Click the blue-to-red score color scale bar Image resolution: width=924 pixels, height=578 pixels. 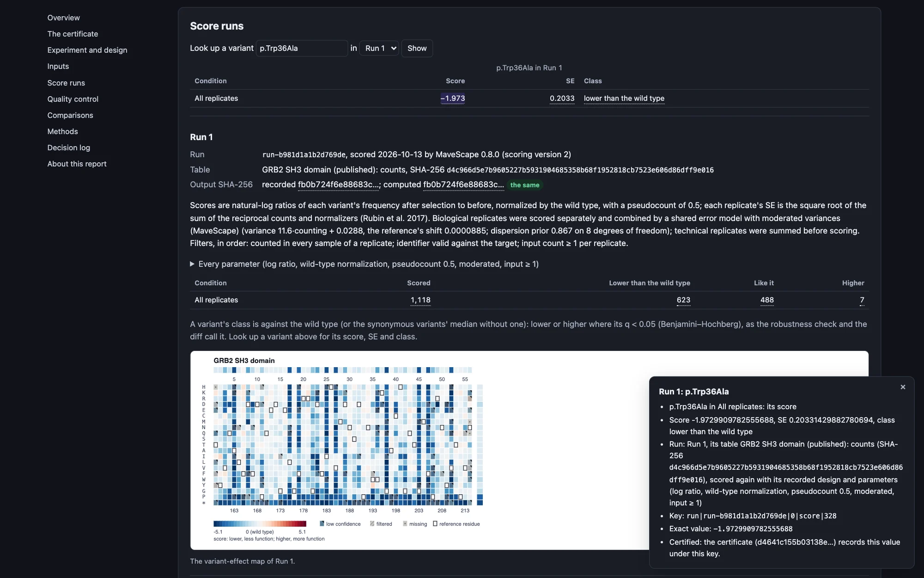pyautogui.click(x=260, y=523)
